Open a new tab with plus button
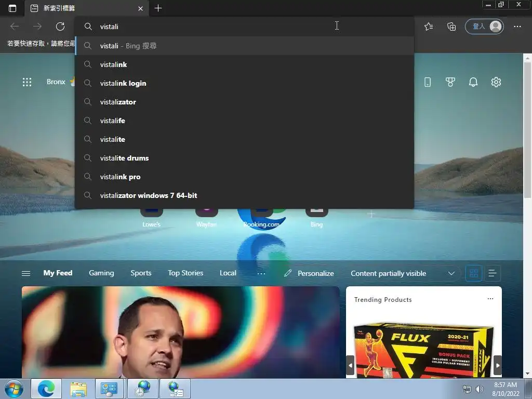This screenshot has height=399, width=532. [158, 8]
